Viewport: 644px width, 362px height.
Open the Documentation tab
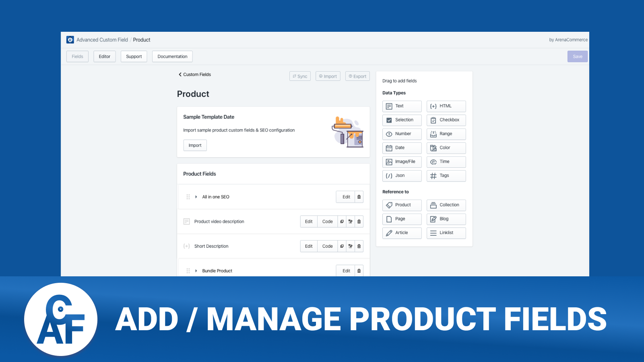[x=172, y=57]
